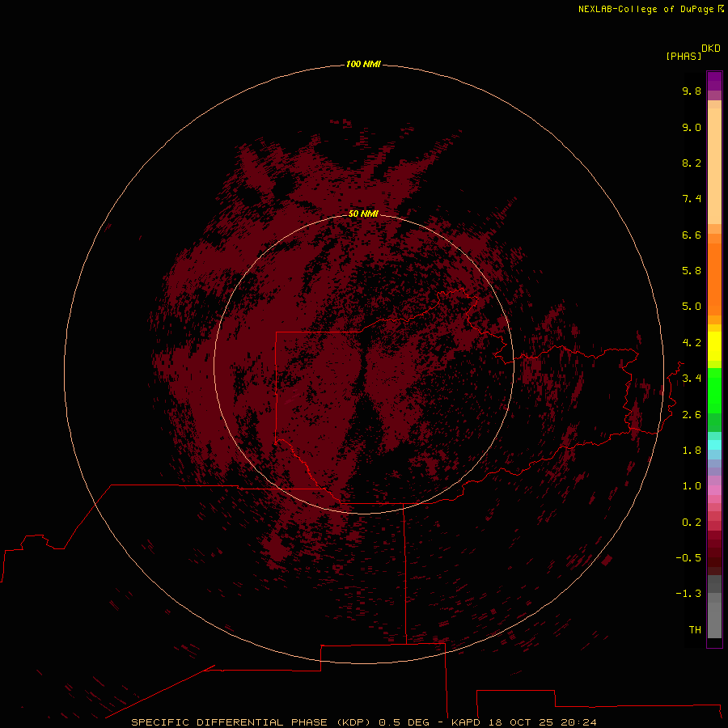Click the 9.8 colorbar value
The height and width of the screenshot is (728, 728).
[692, 91]
